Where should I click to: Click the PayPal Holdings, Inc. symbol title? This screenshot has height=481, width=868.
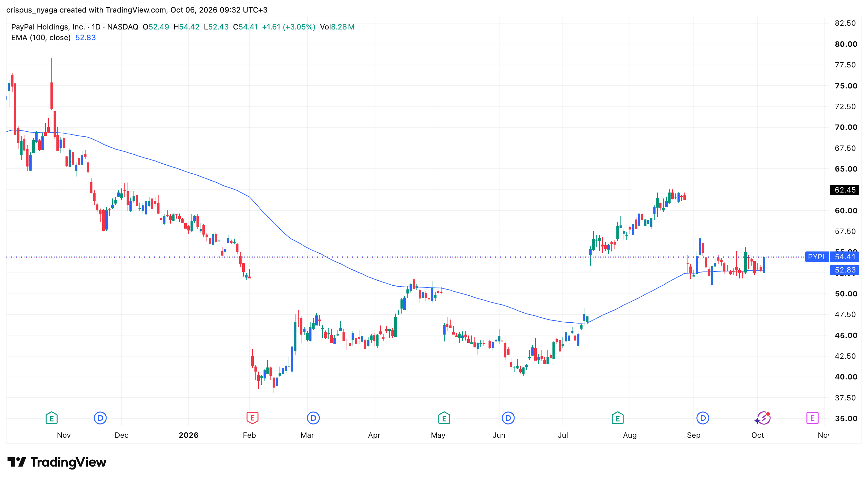[48, 27]
